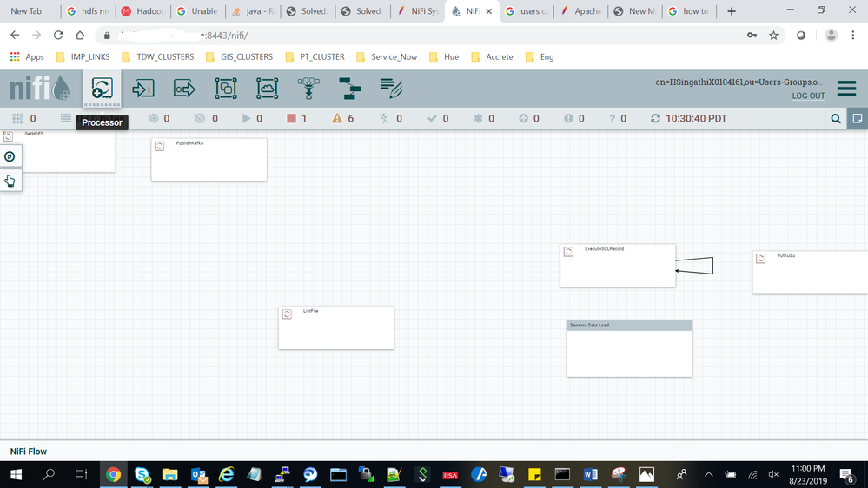Select the Sensors Data Load process group
This screenshot has width=868, height=488.
coord(629,348)
